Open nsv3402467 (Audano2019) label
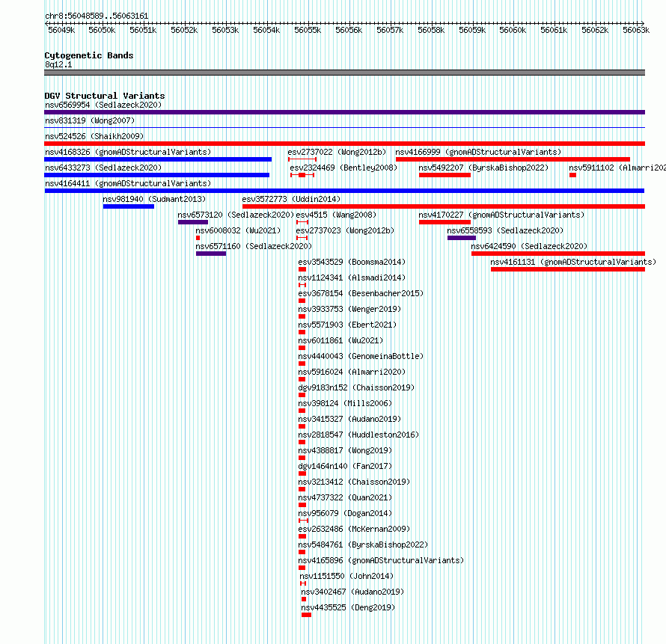The height and width of the screenshot is (644, 666). coord(352,592)
